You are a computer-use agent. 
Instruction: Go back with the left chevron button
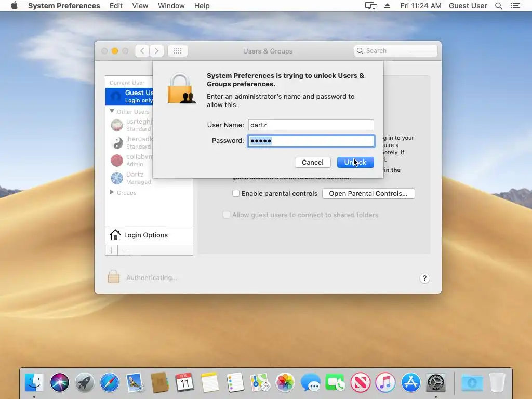click(x=142, y=51)
